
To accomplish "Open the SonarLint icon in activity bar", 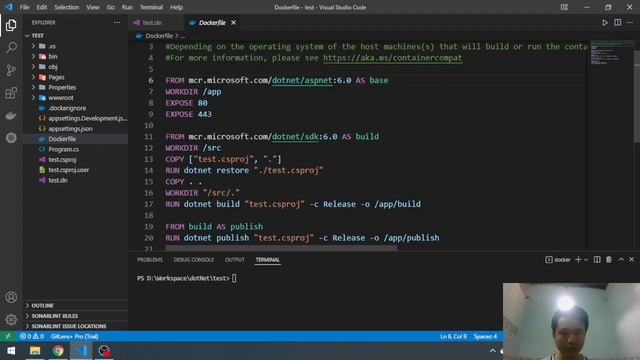I will point(11,138).
